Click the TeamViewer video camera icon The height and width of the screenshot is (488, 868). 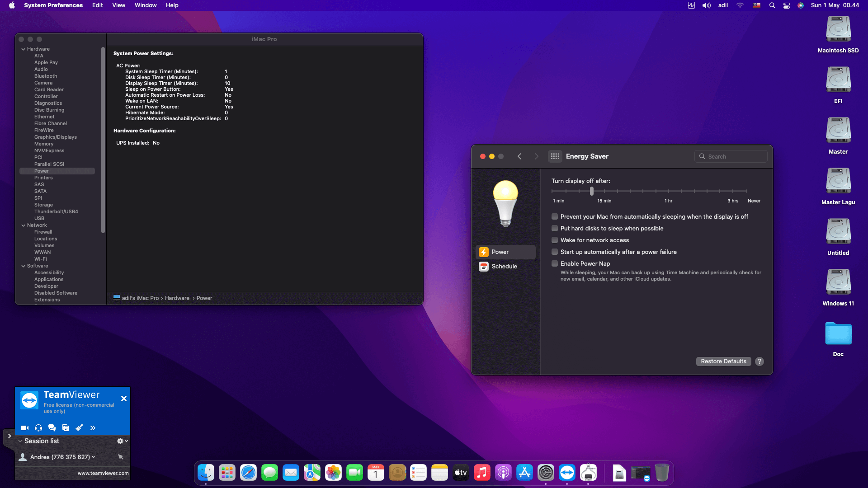(x=25, y=428)
